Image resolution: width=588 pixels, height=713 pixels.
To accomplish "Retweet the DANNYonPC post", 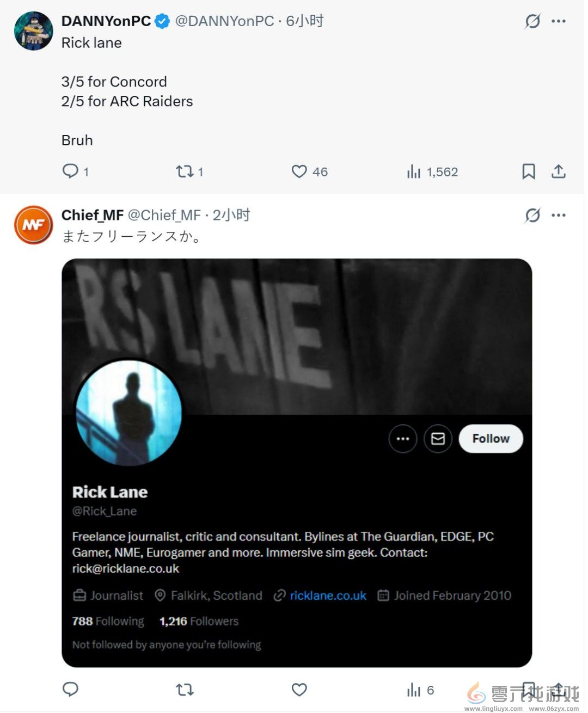I will (185, 171).
